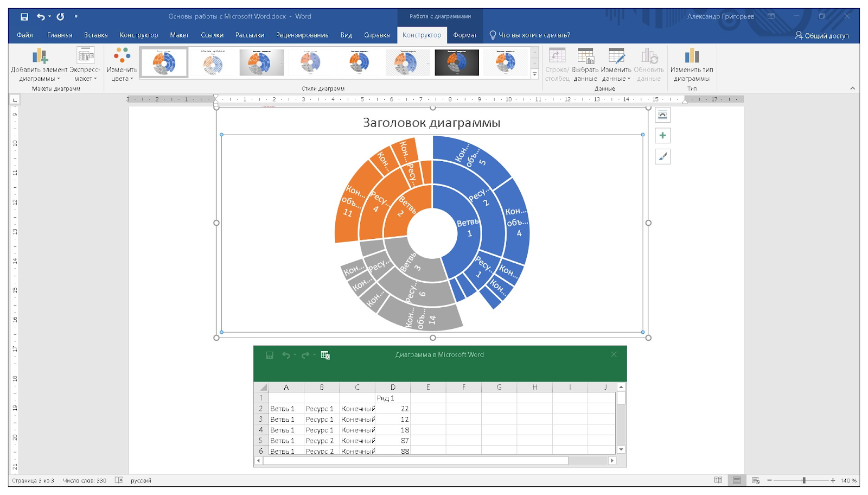Click the green plus Chart Elements button
Screen dimensions: 868x495
(662, 136)
